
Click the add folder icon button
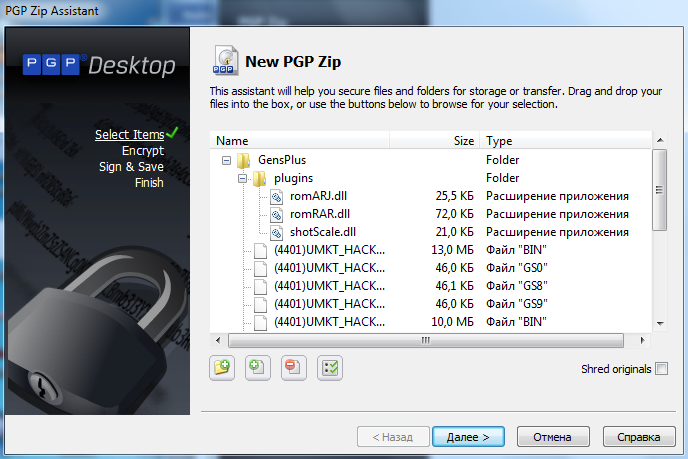click(222, 368)
